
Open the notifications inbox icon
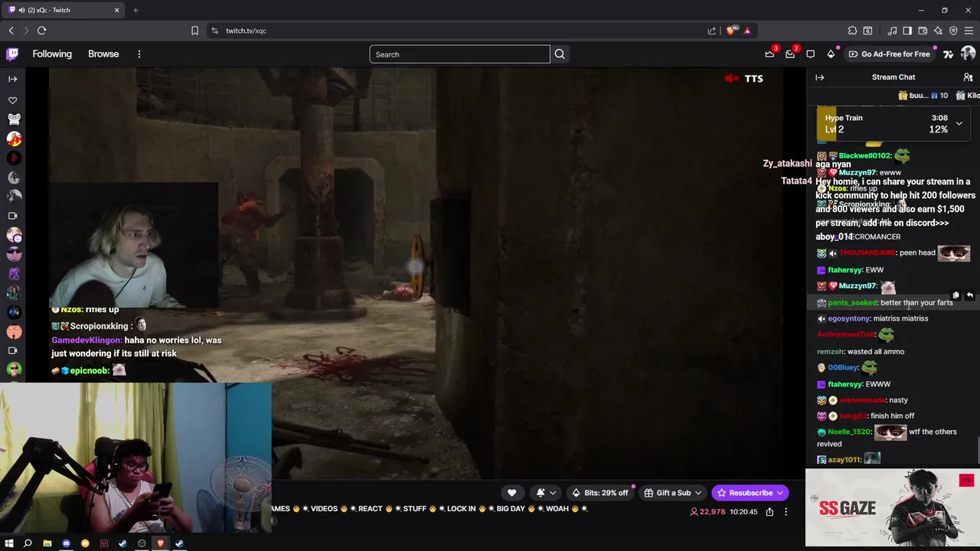(790, 54)
